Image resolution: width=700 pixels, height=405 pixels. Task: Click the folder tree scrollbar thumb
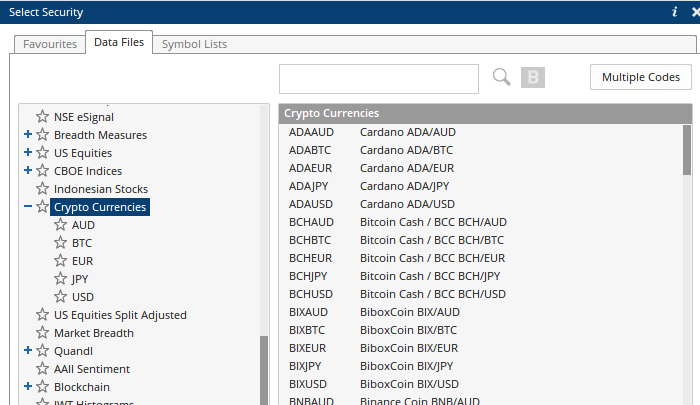point(264,370)
